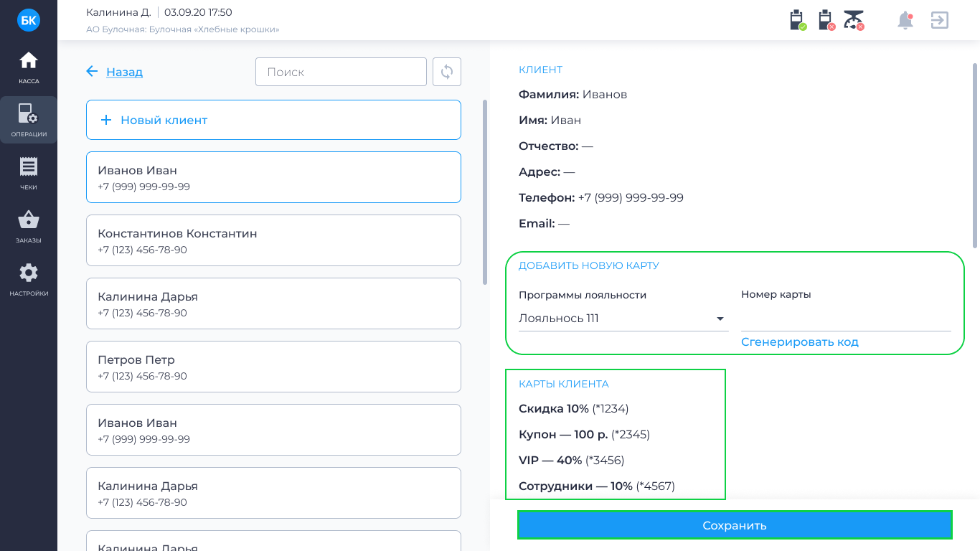This screenshot has width=980, height=551.
Task: Open the Касса home section
Action: [29, 67]
